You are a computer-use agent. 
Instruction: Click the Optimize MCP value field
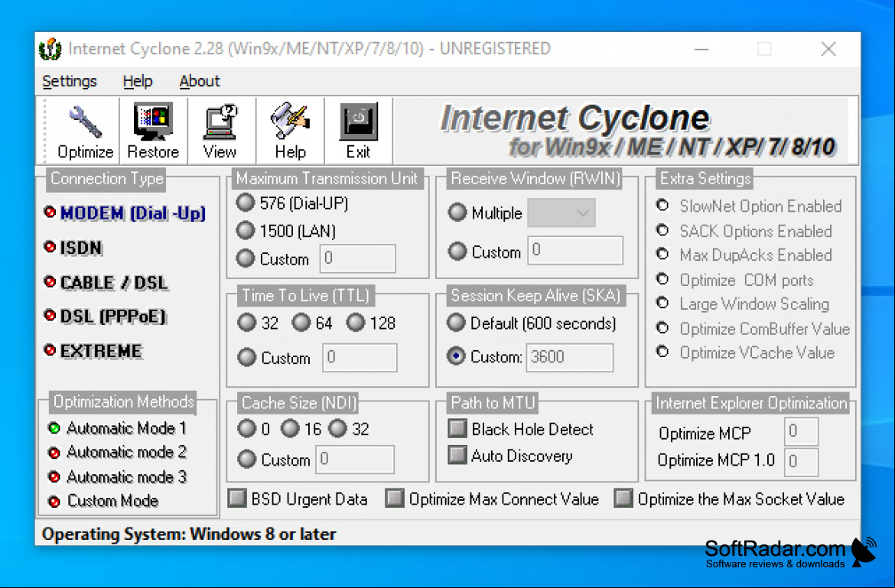pos(801,432)
